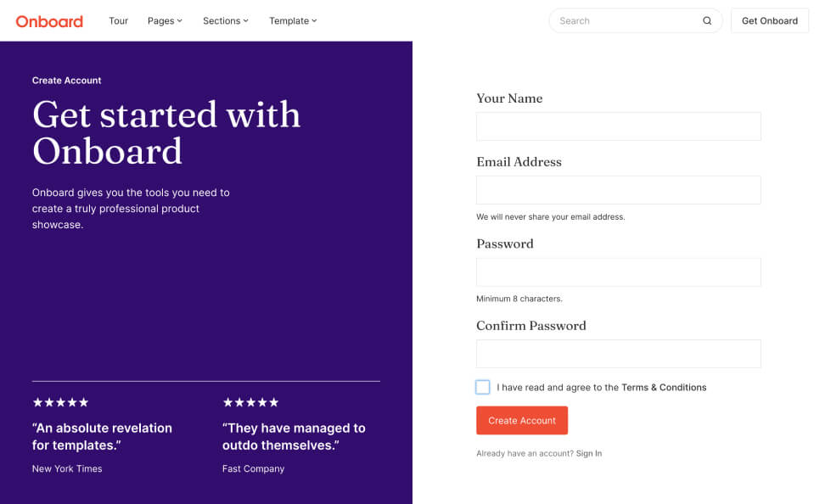This screenshot has height=504, width=825.
Task: Click the New York Times star rating
Action: pyautogui.click(x=60, y=402)
